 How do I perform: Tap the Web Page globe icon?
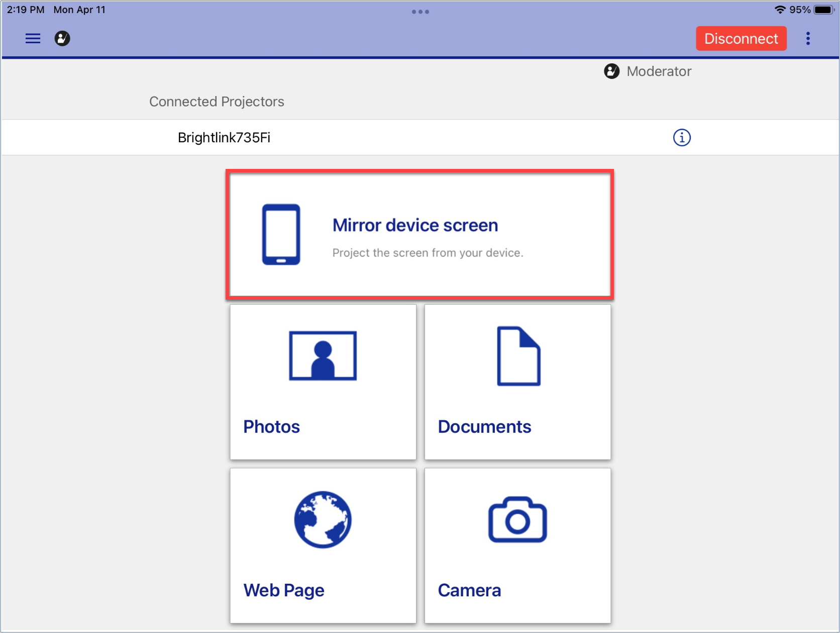point(323,519)
